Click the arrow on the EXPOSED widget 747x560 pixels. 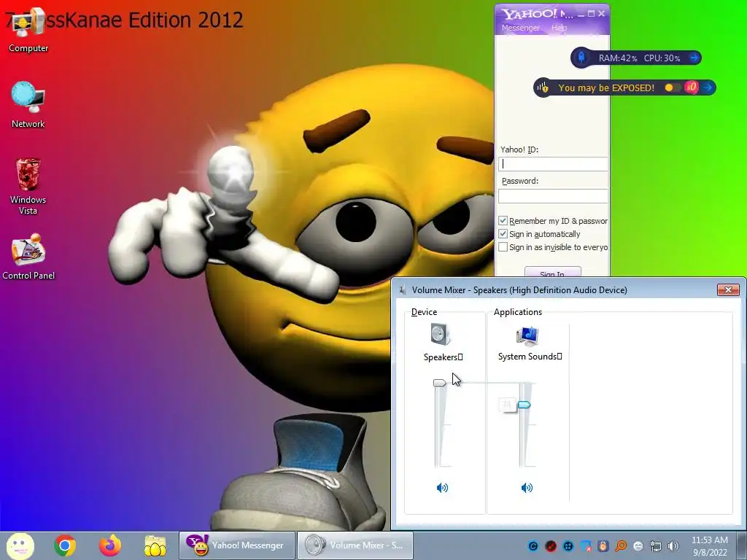tap(708, 87)
